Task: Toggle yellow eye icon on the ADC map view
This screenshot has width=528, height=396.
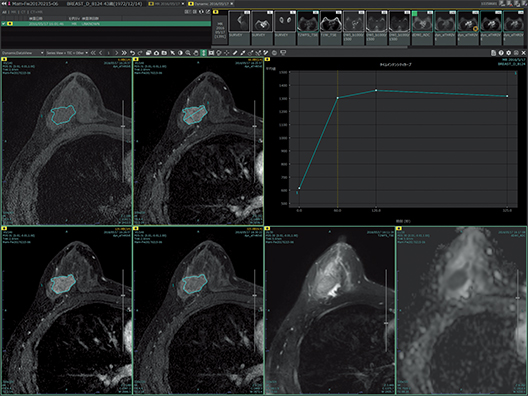Action: pos(399,228)
